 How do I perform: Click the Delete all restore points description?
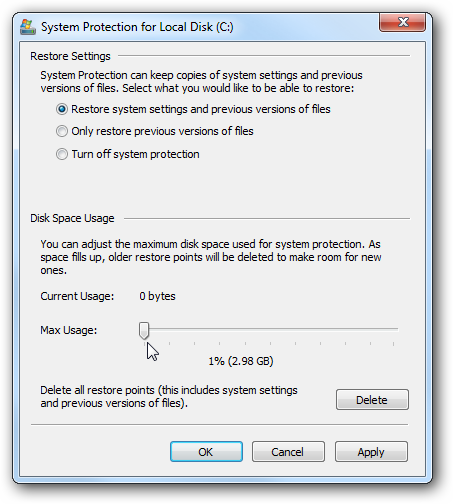point(169,397)
